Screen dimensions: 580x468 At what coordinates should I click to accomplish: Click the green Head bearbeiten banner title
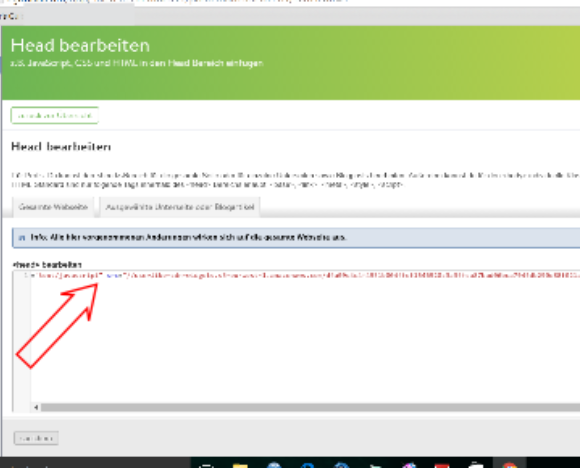point(80,46)
